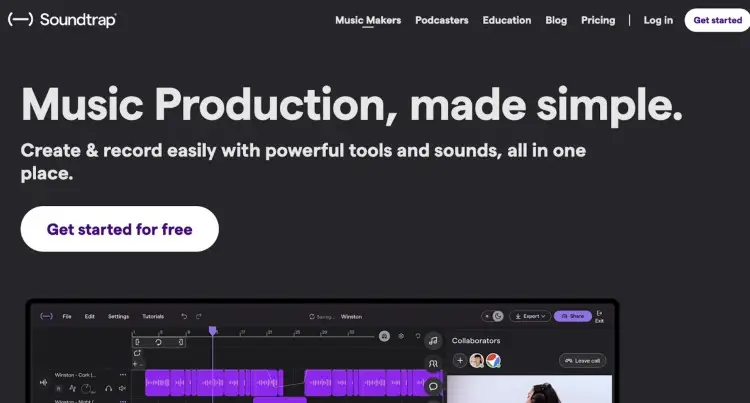Image resolution: width=750 pixels, height=403 pixels.
Task: Toggle the loop cycle icon in the loop region
Action: (158, 342)
